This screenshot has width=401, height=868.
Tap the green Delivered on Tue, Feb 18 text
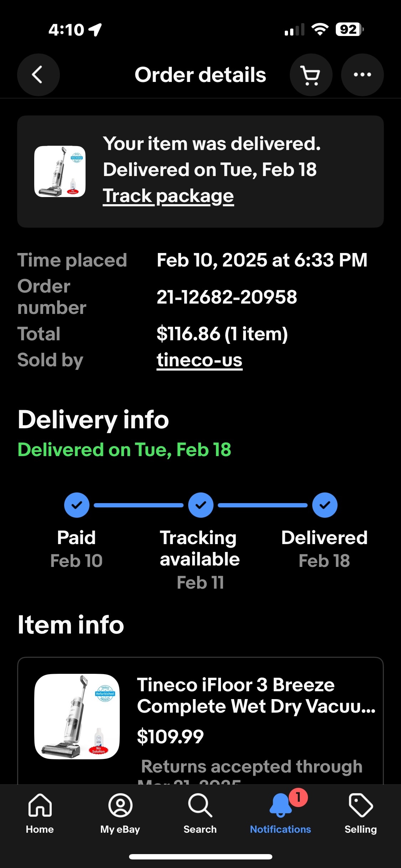point(124,450)
